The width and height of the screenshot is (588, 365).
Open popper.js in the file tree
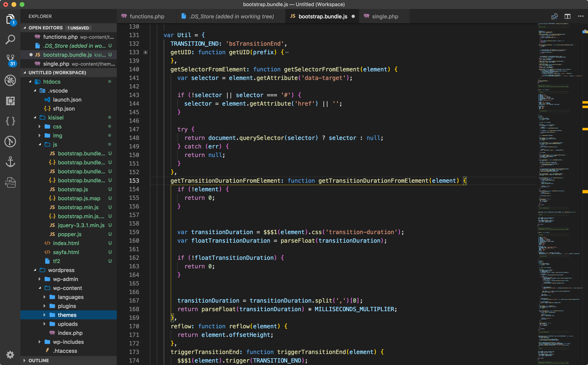pyautogui.click(x=70, y=234)
